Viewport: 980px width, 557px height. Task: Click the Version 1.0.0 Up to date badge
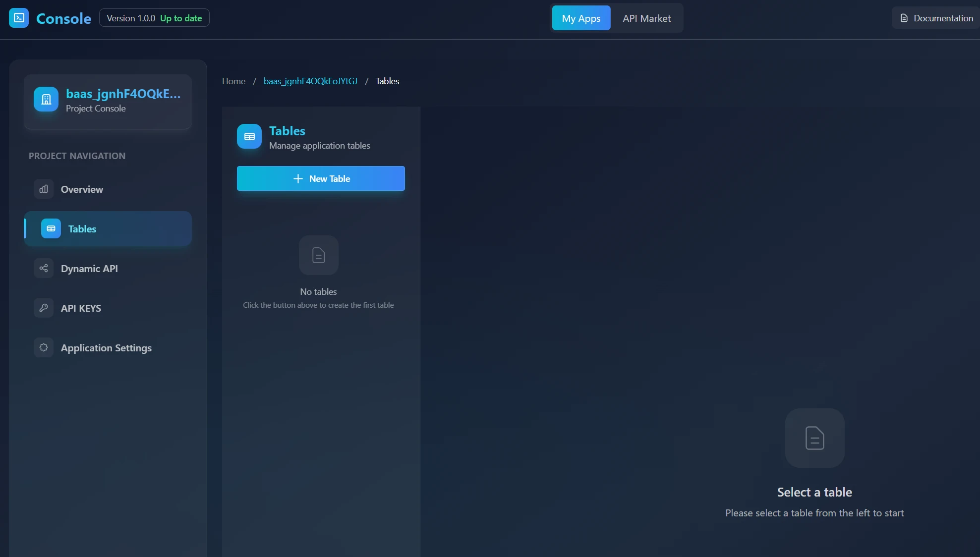click(x=154, y=18)
